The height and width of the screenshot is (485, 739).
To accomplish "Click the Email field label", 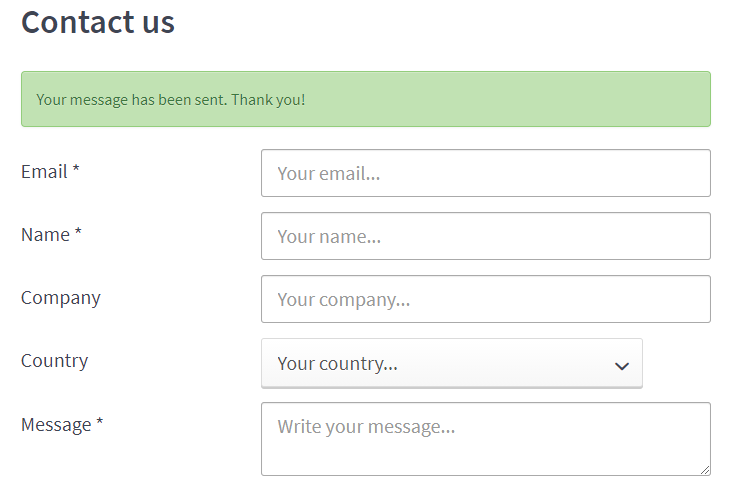I will click(44, 172).
